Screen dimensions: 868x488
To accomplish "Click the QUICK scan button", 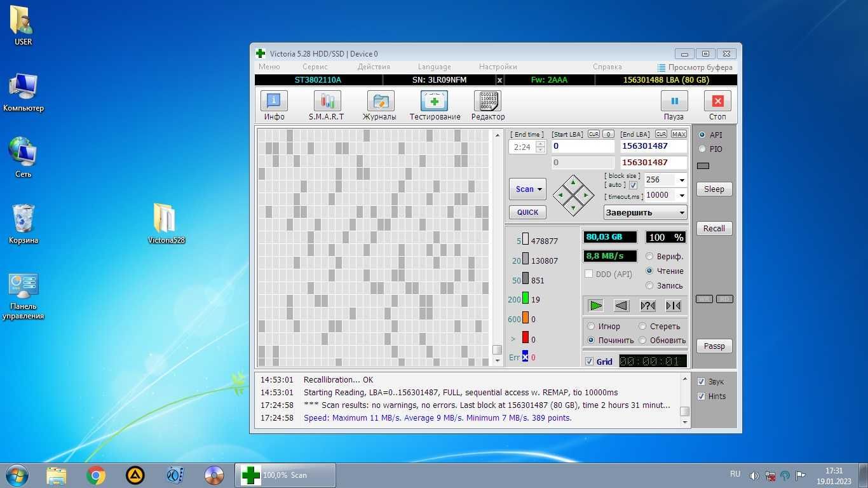I will [527, 212].
